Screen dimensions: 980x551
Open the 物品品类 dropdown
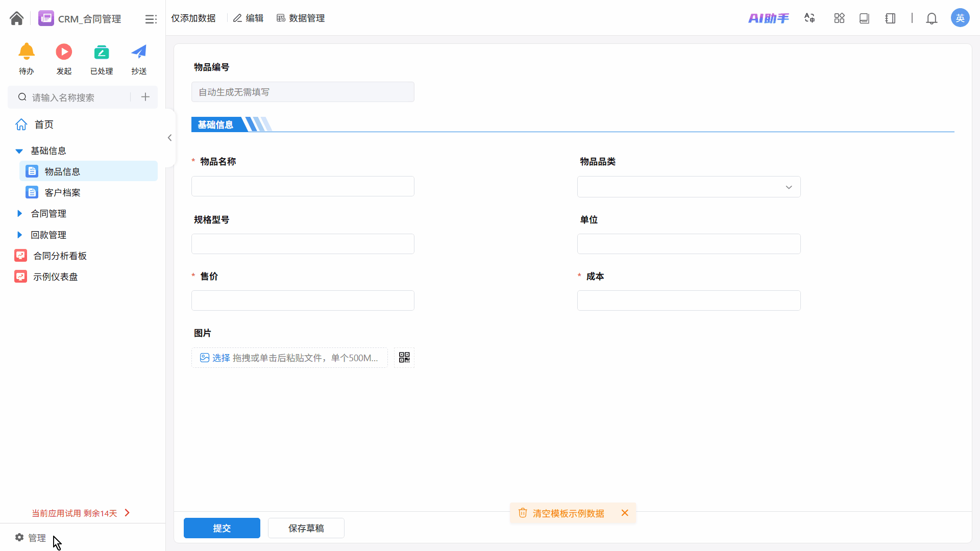[x=689, y=187]
